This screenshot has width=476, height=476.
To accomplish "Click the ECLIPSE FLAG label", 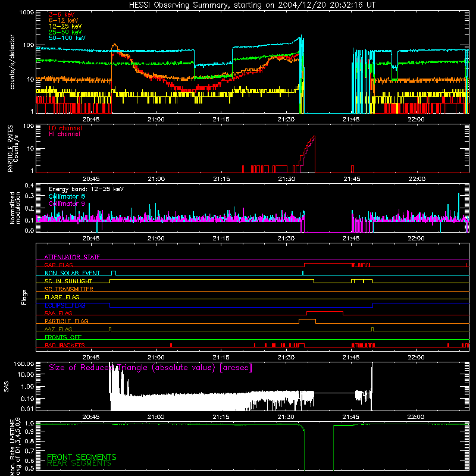I will 65,305.
